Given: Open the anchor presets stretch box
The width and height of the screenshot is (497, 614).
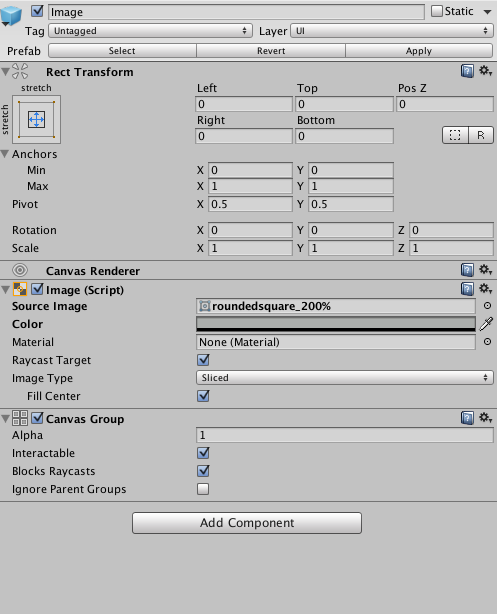Looking at the screenshot, I should [x=36, y=119].
